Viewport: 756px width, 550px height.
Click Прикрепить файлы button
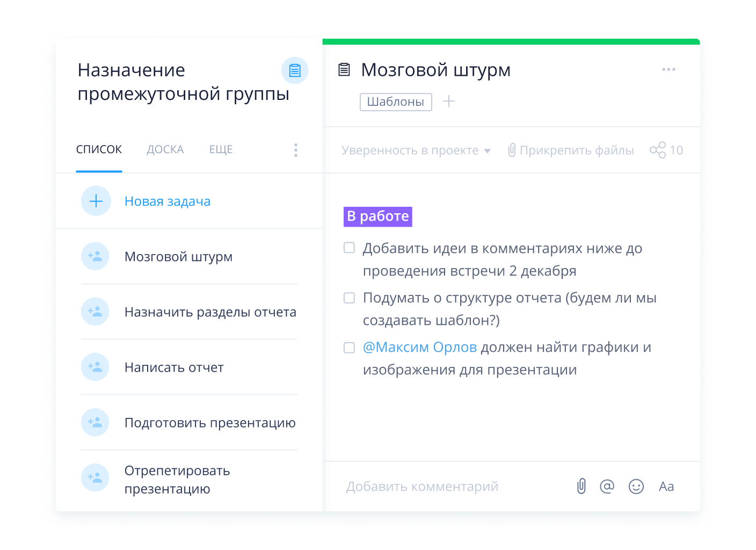pos(571,150)
